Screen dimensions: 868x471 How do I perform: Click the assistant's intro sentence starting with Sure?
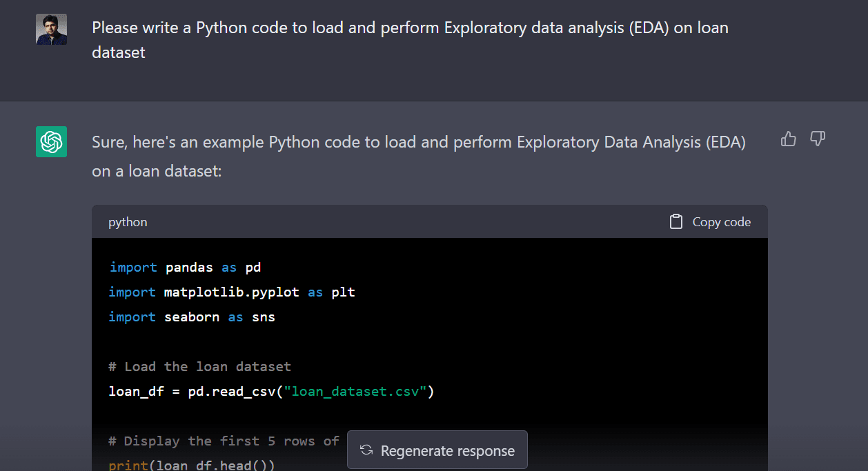point(418,156)
